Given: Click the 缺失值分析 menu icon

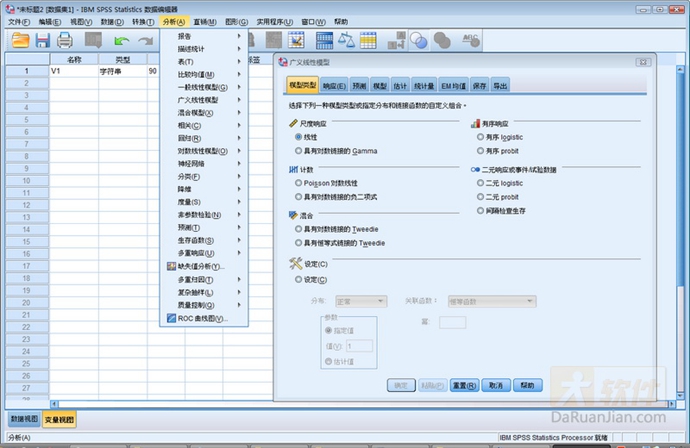Looking at the screenshot, I should (x=171, y=266).
